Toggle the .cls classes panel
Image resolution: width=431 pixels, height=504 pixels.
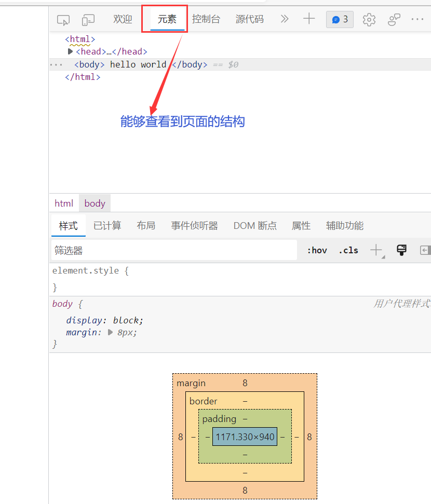(348, 250)
